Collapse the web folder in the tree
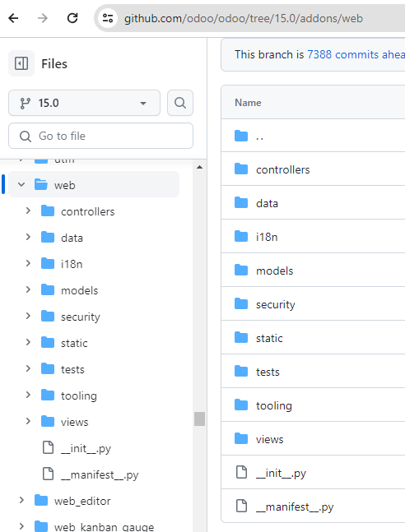This screenshot has height=532, width=405. [x=21, y=184]
